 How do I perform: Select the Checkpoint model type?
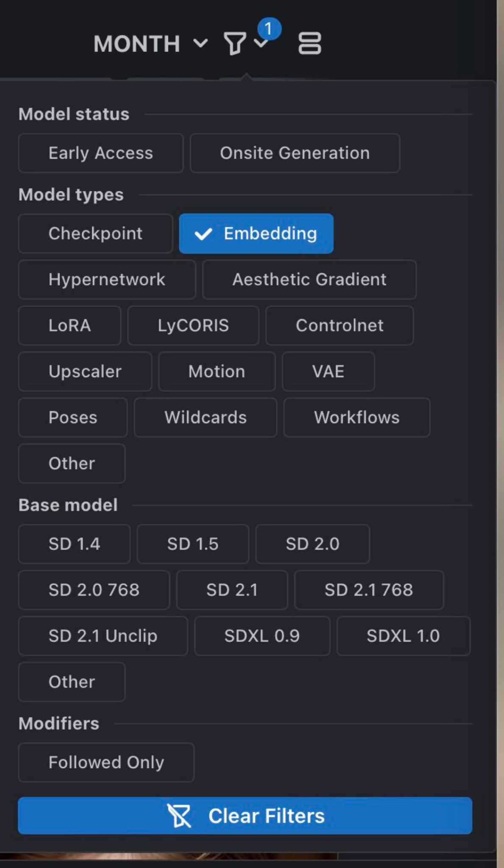95,233
